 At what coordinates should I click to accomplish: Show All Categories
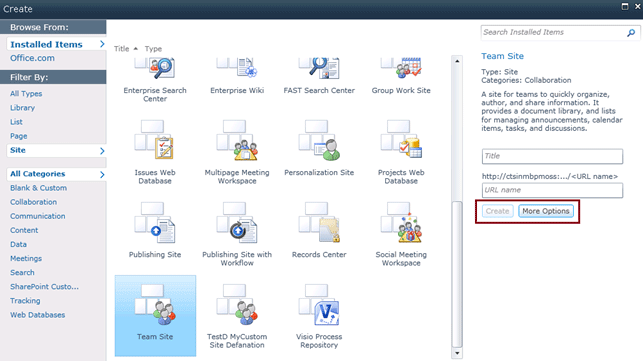(x=57, y=174)
